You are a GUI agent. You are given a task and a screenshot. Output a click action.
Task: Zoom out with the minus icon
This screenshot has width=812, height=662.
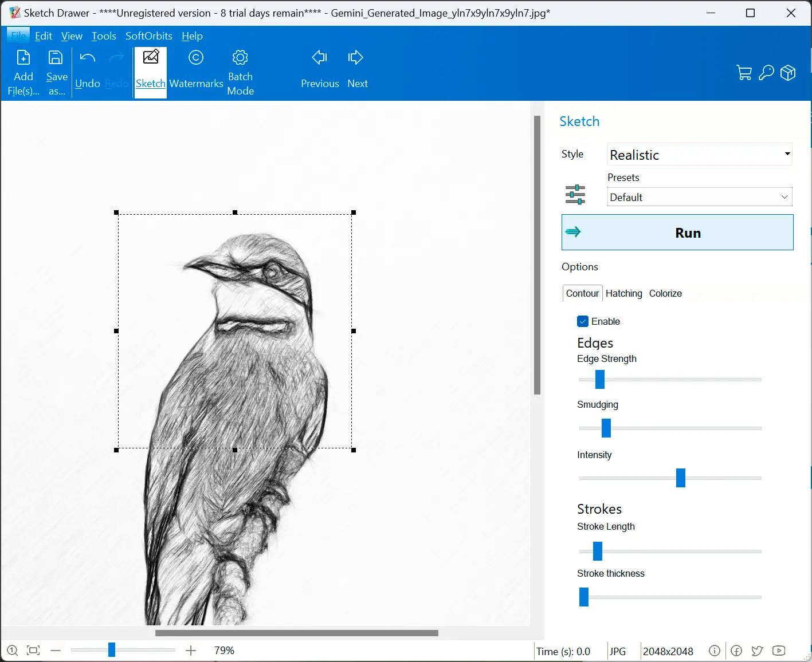tap(56, 651)
